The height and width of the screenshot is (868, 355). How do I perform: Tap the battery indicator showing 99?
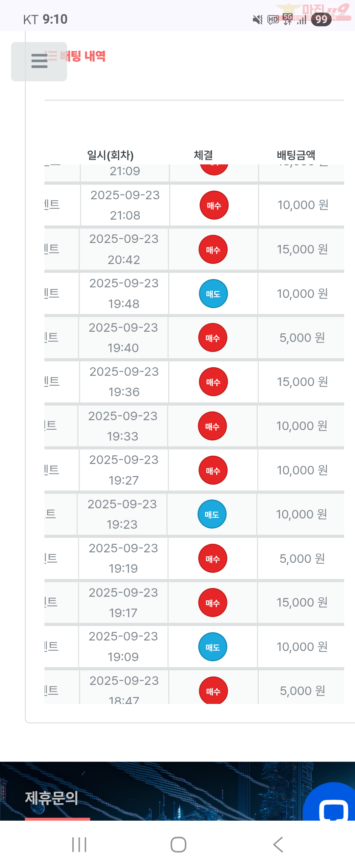(x=321, y=19)
